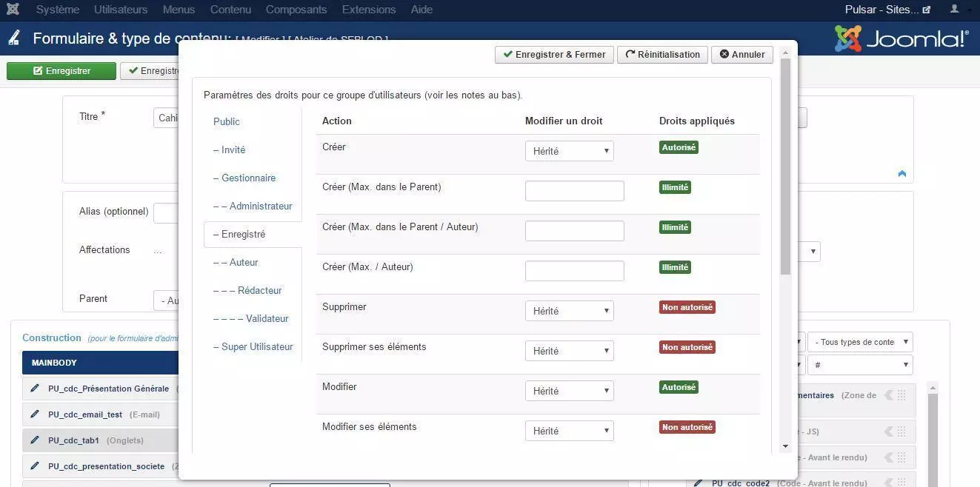Click the 'Droits appliqués' column header
This screenshot has width=980, height=487.
tap(697, 121)
